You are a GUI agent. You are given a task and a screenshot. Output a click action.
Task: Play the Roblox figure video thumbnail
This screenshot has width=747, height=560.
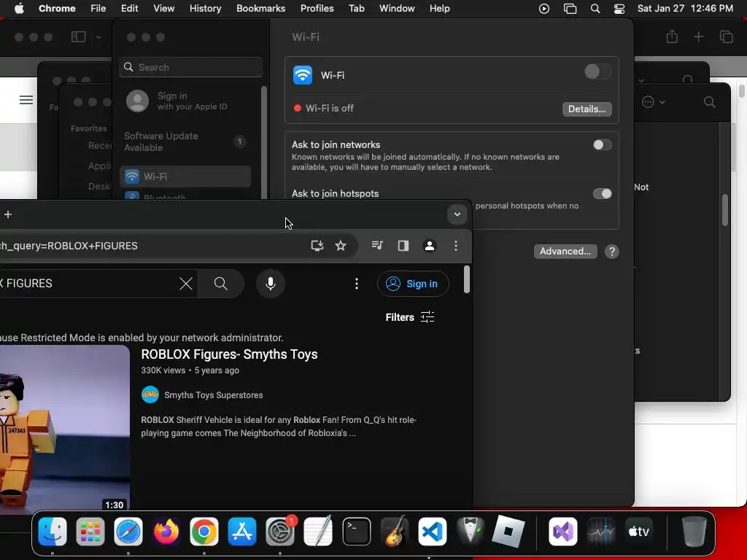coord(65,429)
